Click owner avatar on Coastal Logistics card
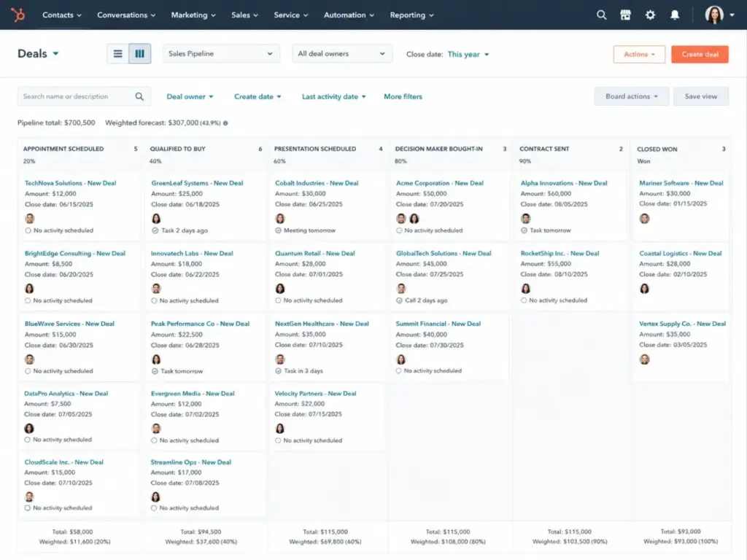 point(645,289)
